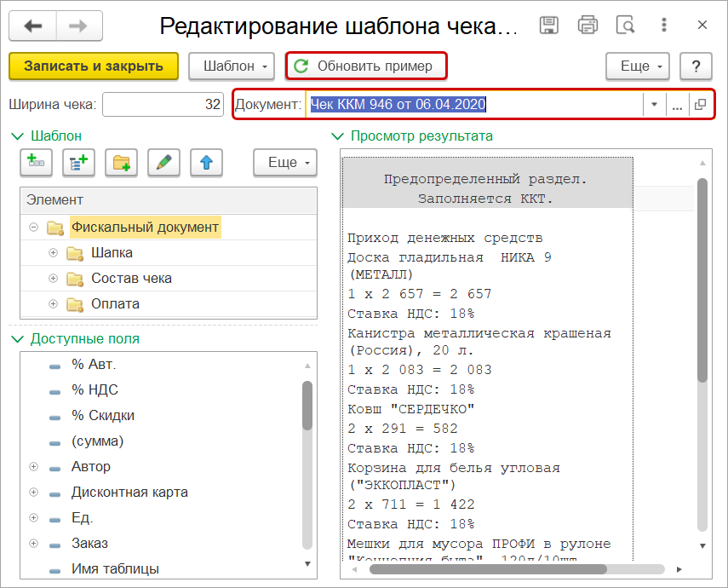Screen dimensions: 728x588
Task: Collapse the Фискальный документ tree node
Action: tap(33, 228)
